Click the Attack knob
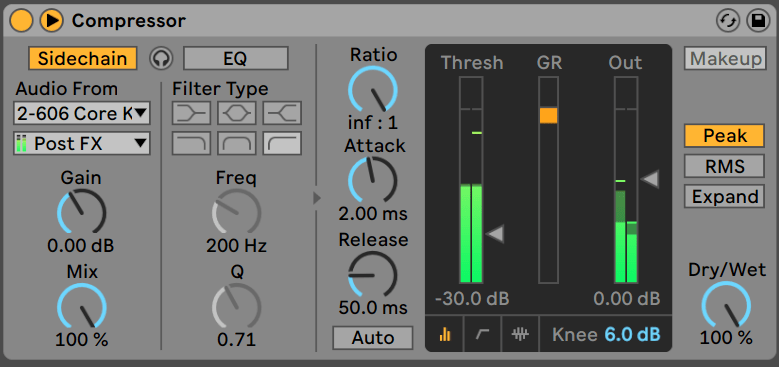This screenshot has width=779, height=367. (x=373, y=180)
